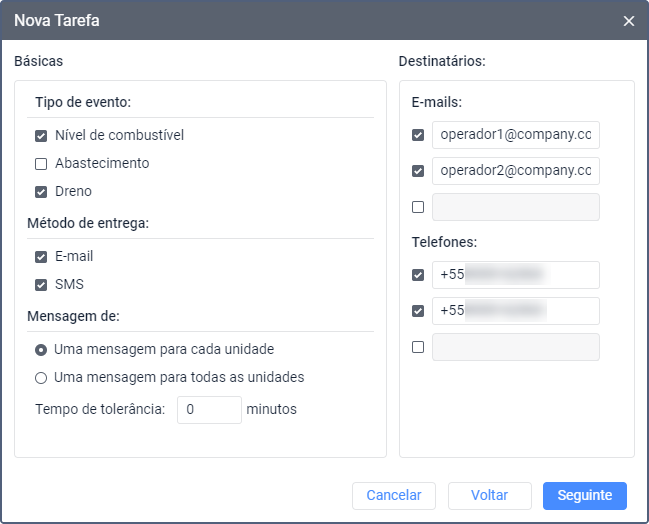Edit the operador2@company email field
This screenshot has height=524, width=649.
click(x=515, y=171)
